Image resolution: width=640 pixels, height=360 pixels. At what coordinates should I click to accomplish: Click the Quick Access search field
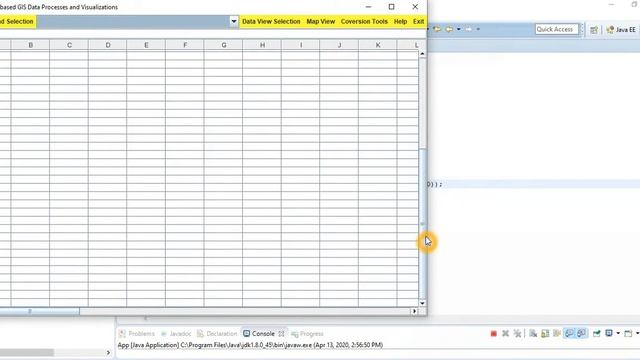click(x=556, y=29)
